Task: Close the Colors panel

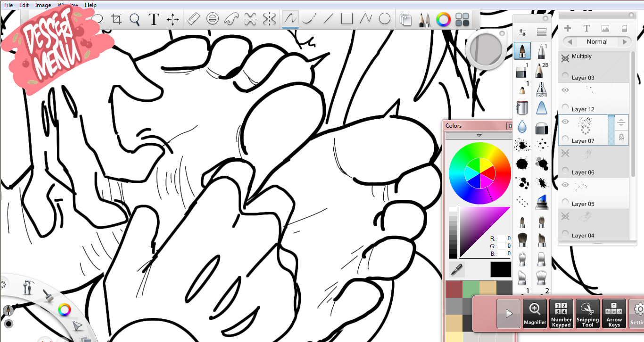Action: (x=510, y=126)
